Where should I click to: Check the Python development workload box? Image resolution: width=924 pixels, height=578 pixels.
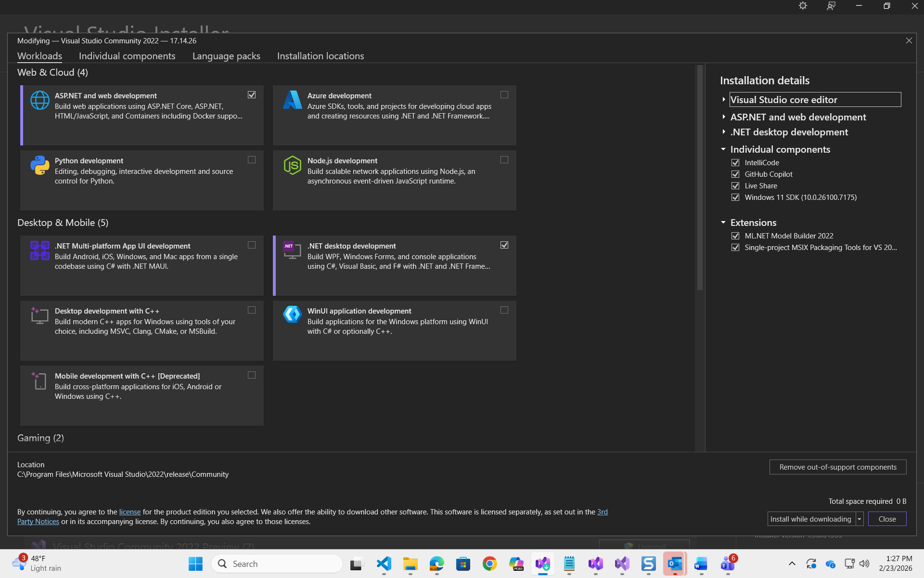pos(252,160)
